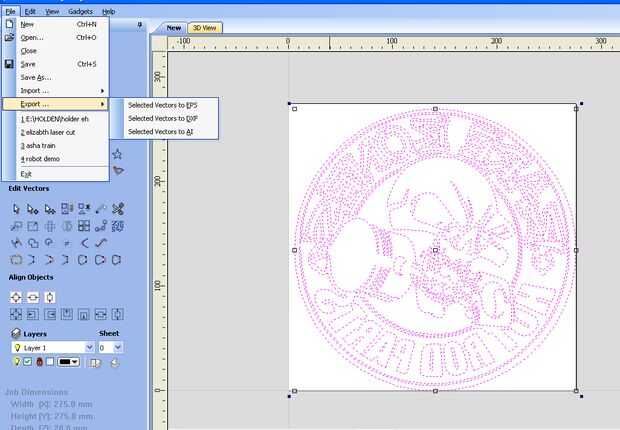The width and height of the screenshot is (620, 430).
Task: Activate the Node Editing cursor tool
Action: (x=33, y=209)
